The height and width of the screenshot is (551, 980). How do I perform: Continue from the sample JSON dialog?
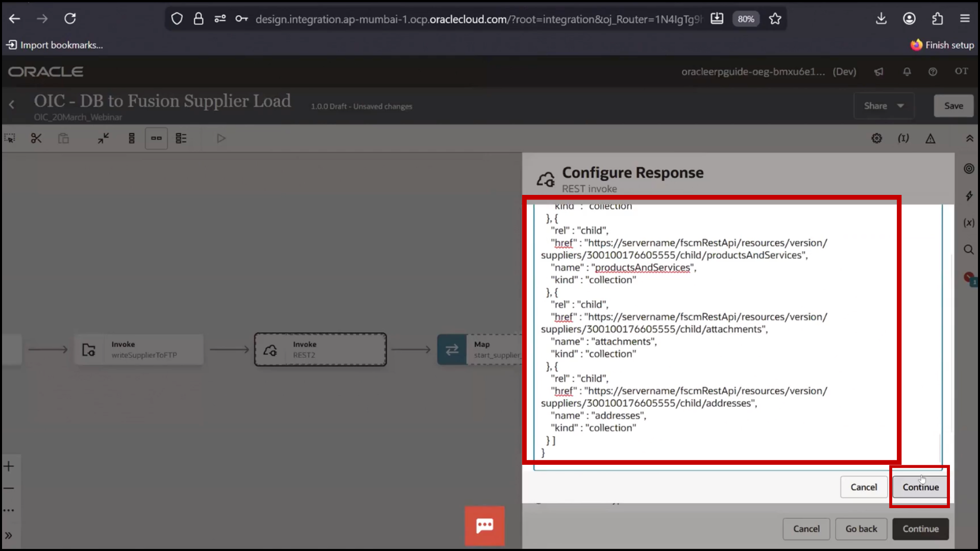[x=920, y=487]
